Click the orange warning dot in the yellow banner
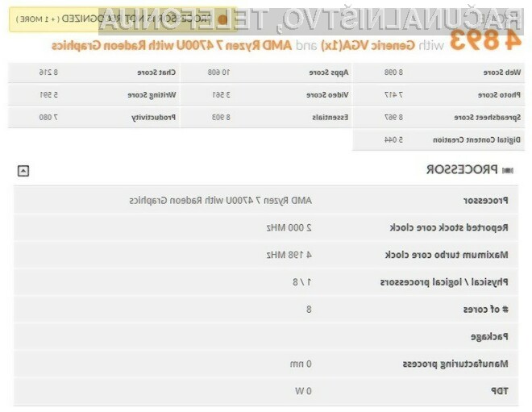Viewport: 532px width, 412px height. point(222,19)
